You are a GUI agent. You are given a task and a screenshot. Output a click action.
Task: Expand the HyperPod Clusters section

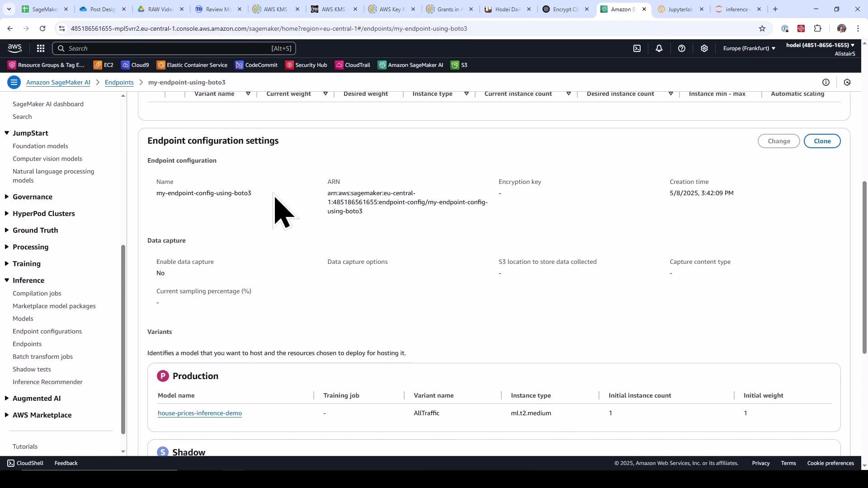tap(7, 213)
